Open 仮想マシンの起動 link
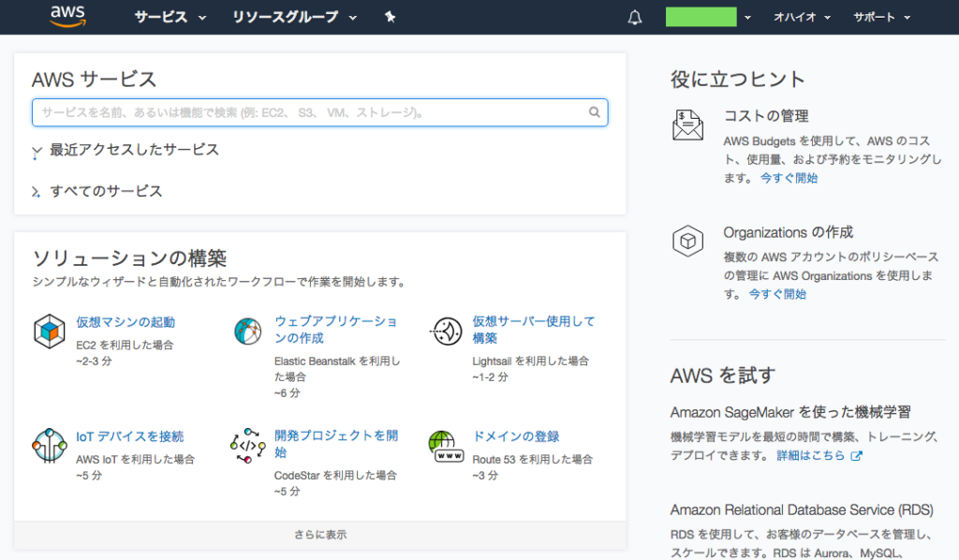Image resolution: width=959 pixels, height=560 pixels. coord(125,322)
